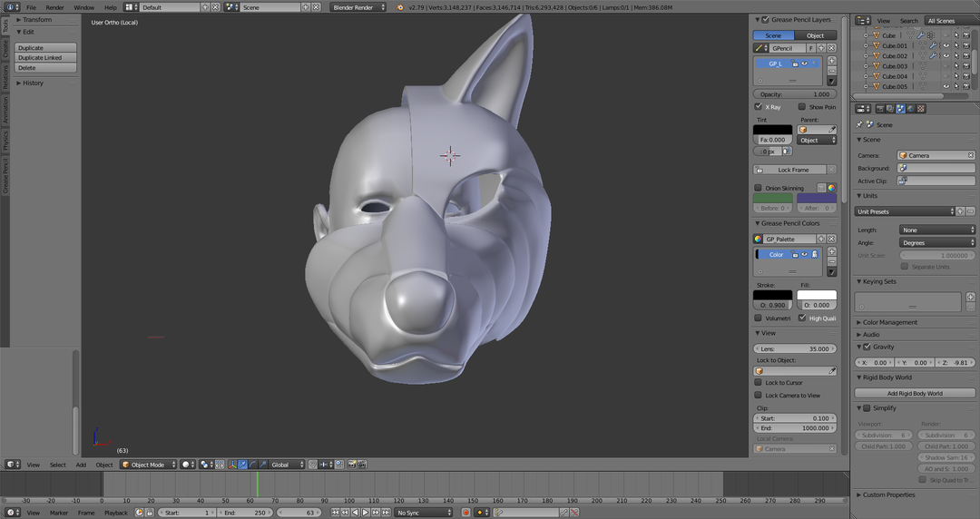Switch to the Object tab in Grease Pencil
The height and width of the screenshot is (519, 980).
coord(815,35)
